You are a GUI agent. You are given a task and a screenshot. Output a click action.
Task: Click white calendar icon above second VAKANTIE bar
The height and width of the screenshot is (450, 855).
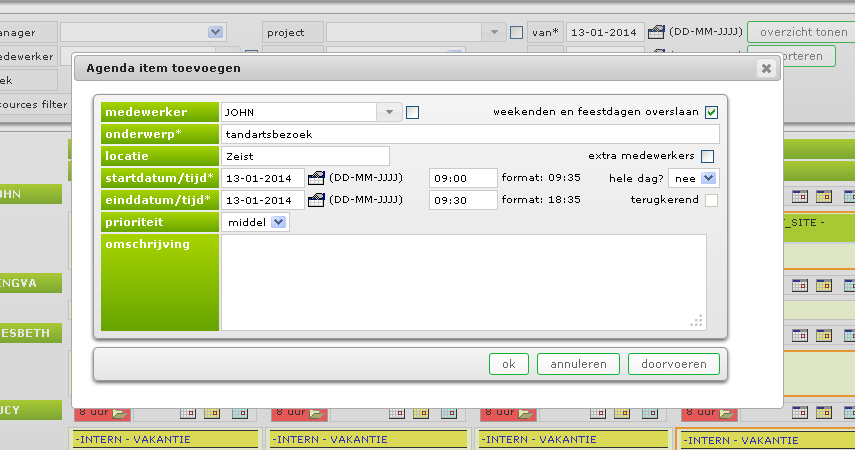[x=397, y=413]
